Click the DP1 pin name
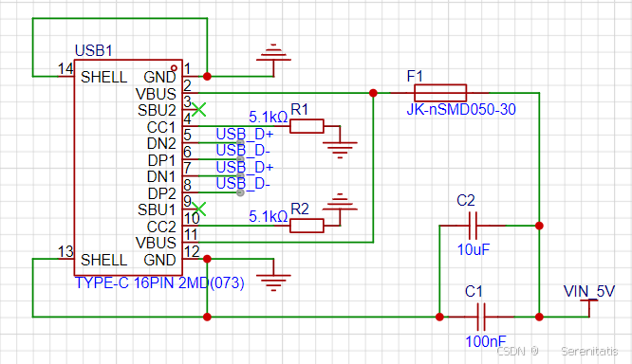Screen dimensions: 632x364 click(161, 160)
